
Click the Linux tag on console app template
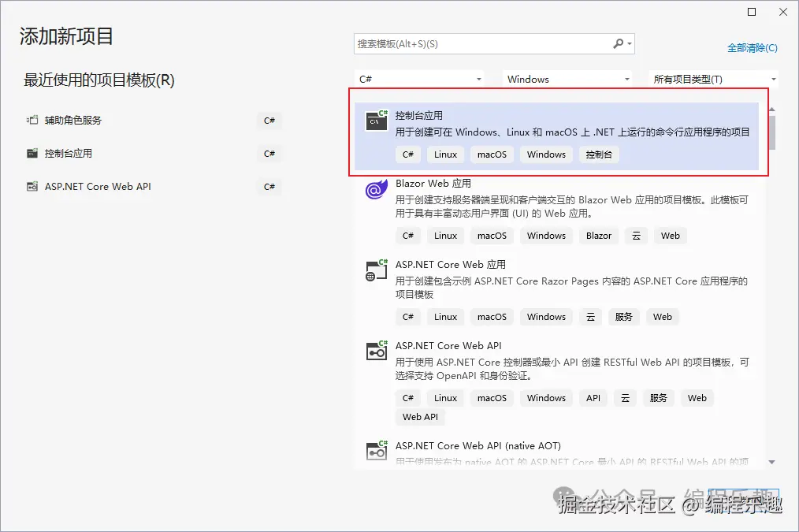pos(445,154)
